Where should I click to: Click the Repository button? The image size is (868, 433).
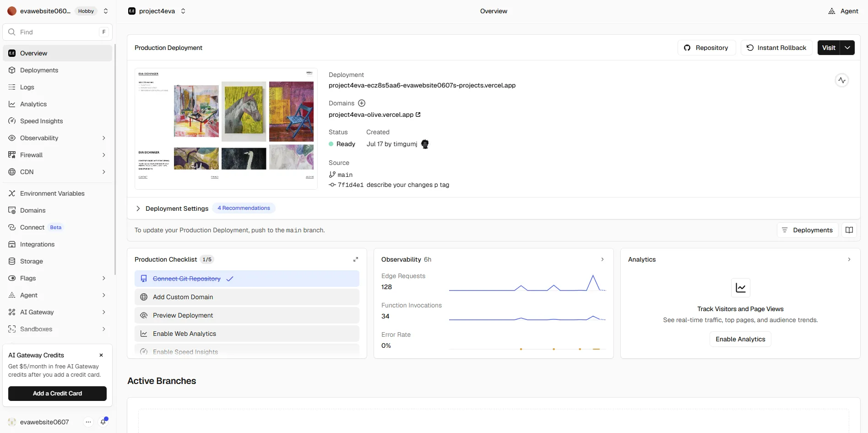tap(706, 48)
